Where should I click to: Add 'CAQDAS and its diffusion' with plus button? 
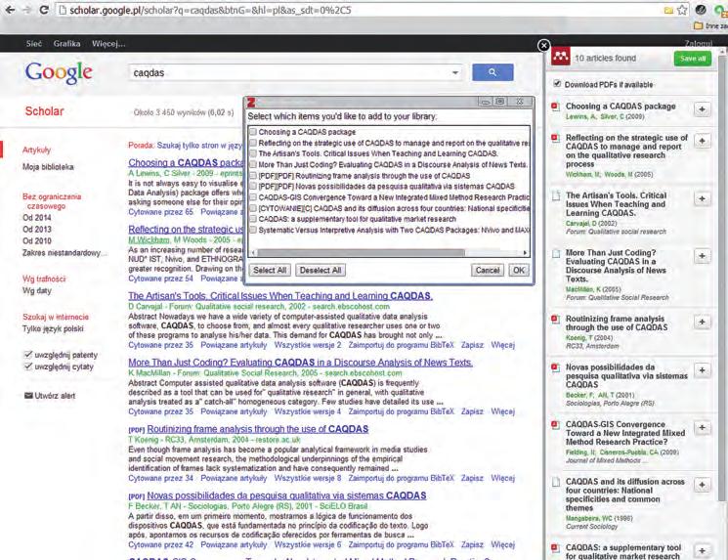point(702,485)
